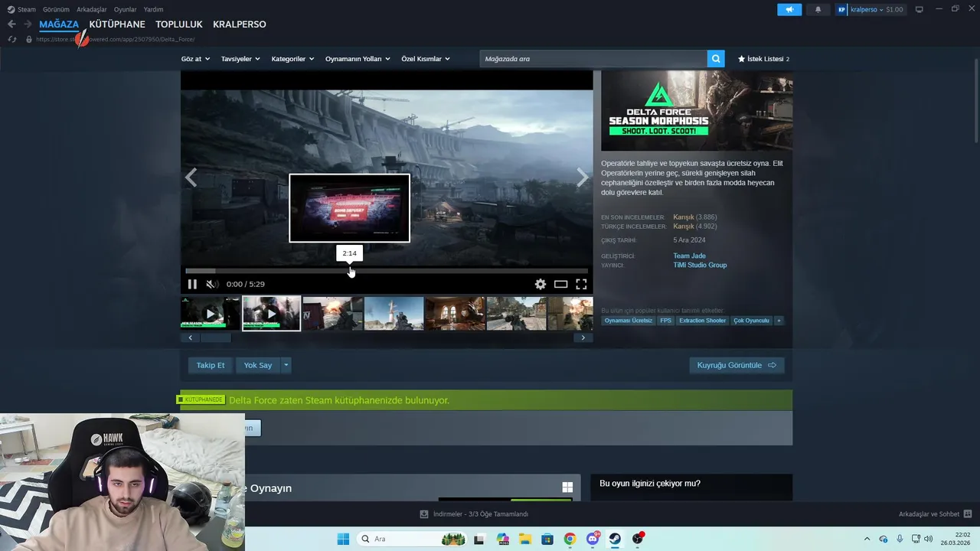Expand the Kategoriler dropdown
This screenshot has width=980, height=551.
[292, 59]
